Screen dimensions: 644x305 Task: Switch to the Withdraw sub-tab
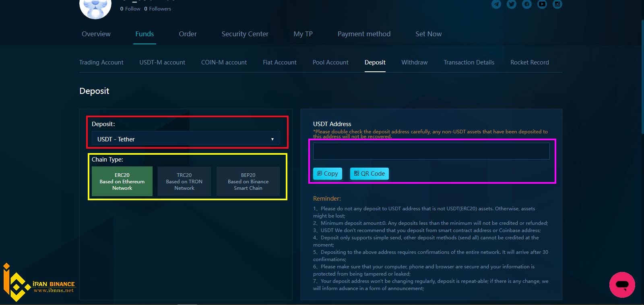(x=415, y=62)
